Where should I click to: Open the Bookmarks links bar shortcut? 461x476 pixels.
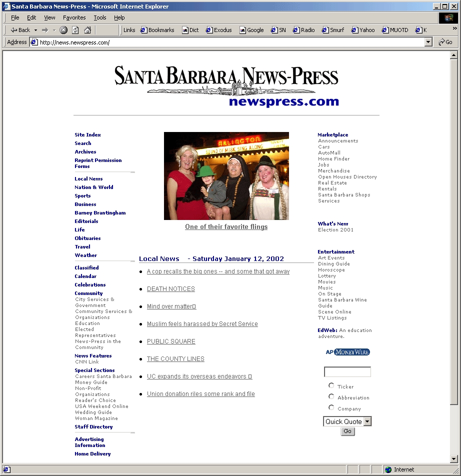[x=157, y=30]
